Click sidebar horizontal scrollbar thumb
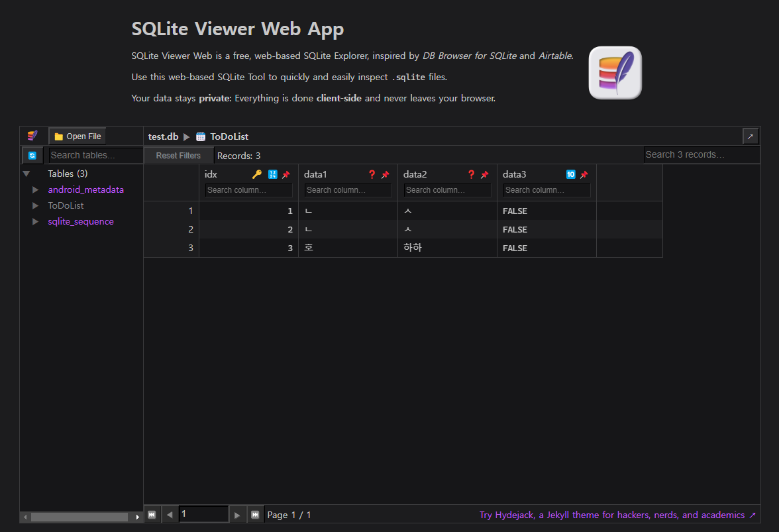Viewport: 779px width, 532px height. 79,517
